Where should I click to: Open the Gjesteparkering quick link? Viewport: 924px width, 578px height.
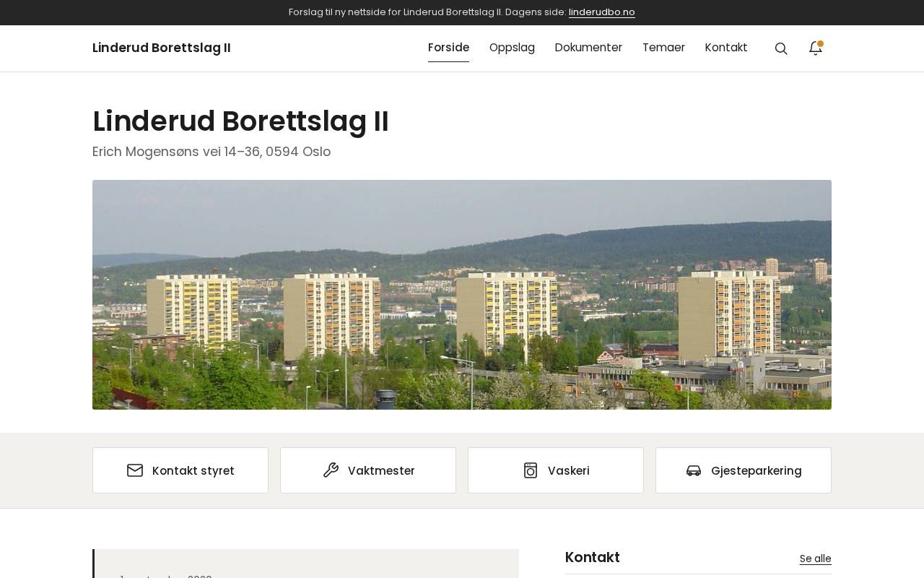pyautogui.click(x=744, y=470)
